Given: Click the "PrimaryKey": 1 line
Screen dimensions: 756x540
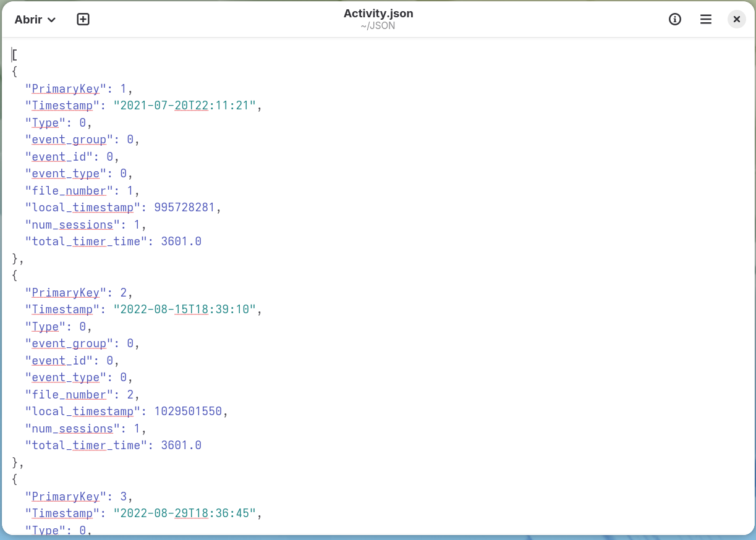Looking at the screenshot, I should (x=79, y=89).
